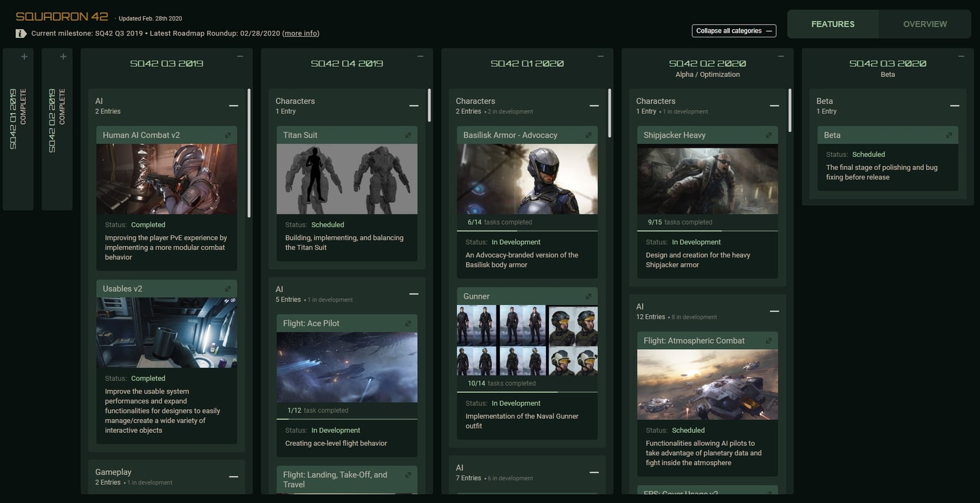Click the info icon beside Current milestone
Screen dimensions: 980x503
point(21,33)
